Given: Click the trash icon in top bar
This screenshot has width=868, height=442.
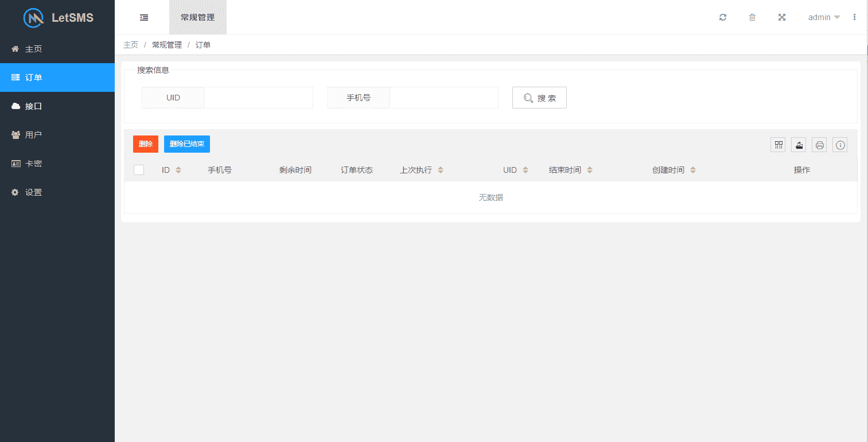Looking at the screenshot, I should coord(752,17).
